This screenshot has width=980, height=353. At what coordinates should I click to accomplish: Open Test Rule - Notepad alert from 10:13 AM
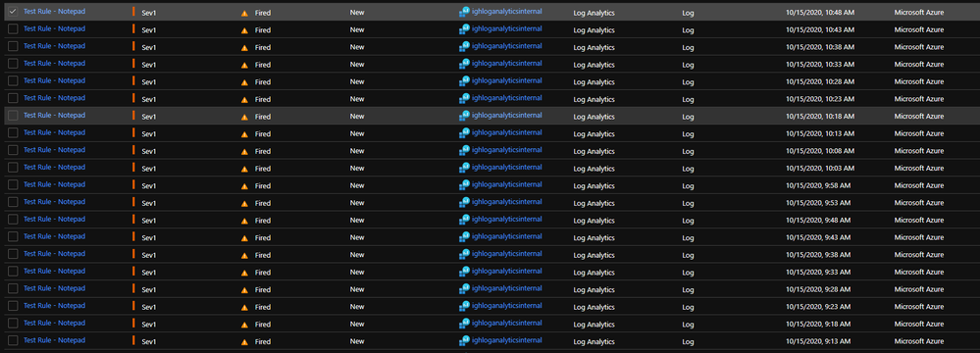point(54,132)
